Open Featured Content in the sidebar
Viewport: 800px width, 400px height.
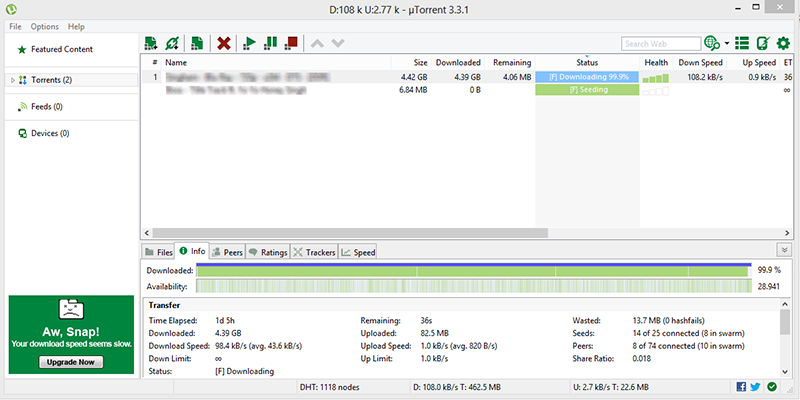62,49
